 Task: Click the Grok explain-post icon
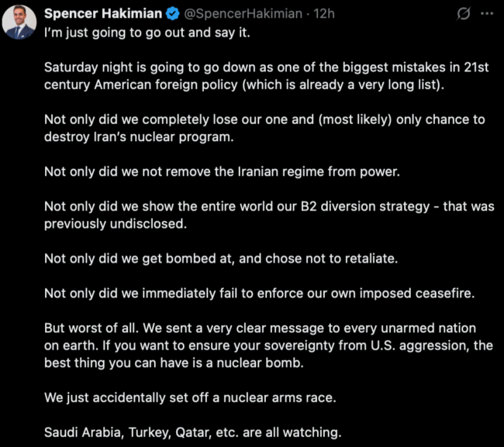pyautogui.click(x=464, y=14)
